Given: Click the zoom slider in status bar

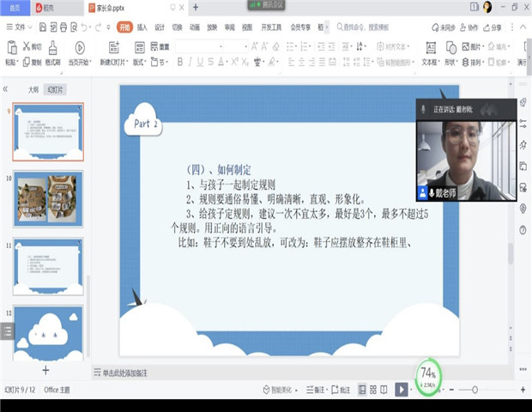Looking at the screenshot, I should 475,390.
